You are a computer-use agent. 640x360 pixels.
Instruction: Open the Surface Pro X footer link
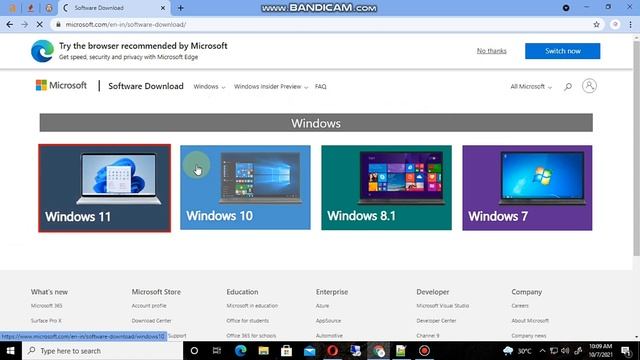pos(46,321)
